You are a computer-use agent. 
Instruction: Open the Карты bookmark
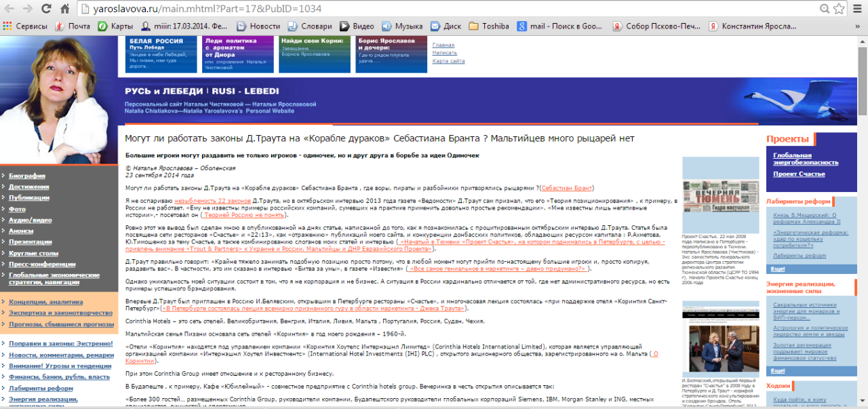pyautogui.click(x=116, y=26)
